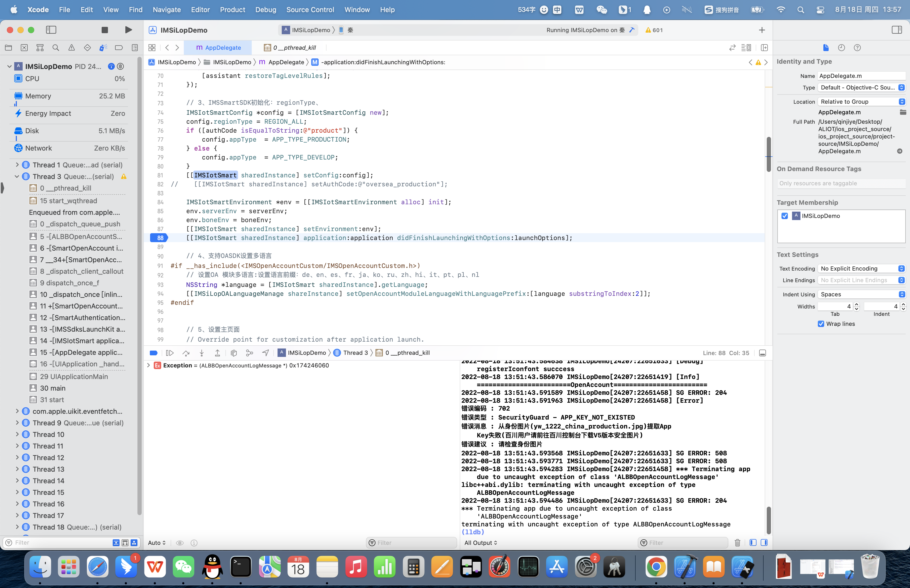Go forward in editor history
Image resolution: width=910 pixels, height=588 pixels.
click(x=177, y=48)
